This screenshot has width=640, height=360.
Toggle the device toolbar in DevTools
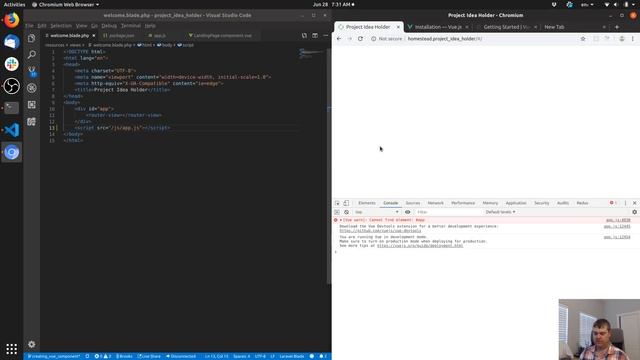click(346, 203)
